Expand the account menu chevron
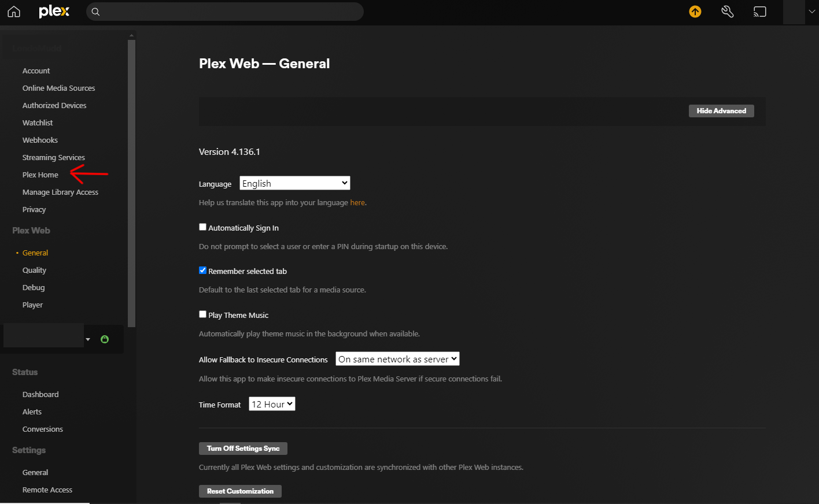The image size is (819, 504). pos(811,12)
